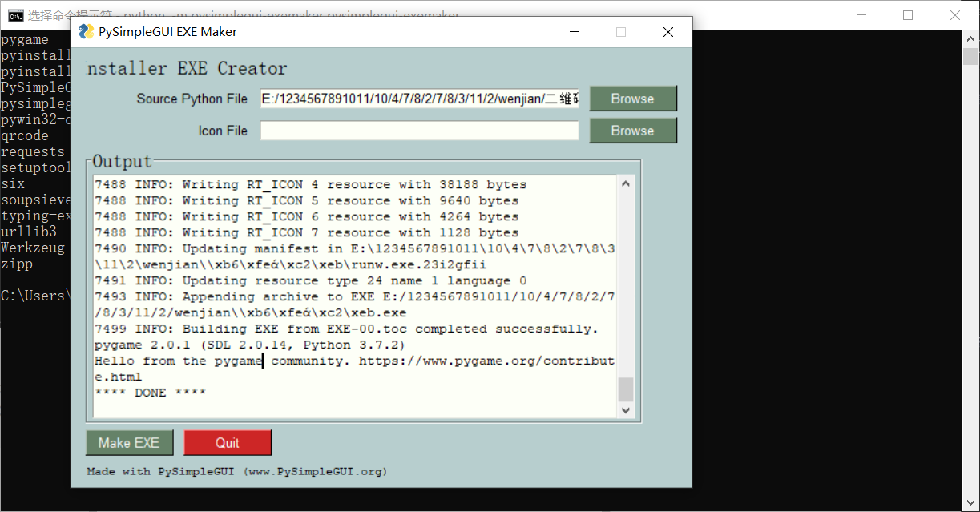Click the command prompt scrollbar up arrow
This screenshot has height=512, width=980.
[970, 38]
